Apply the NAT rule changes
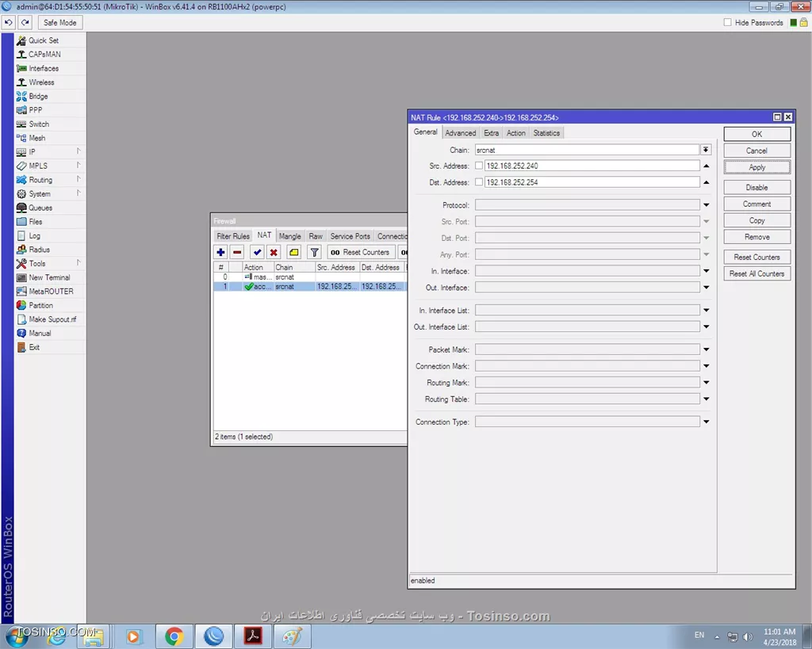The height and width of the screenshot is (649, 812). point(756,167)
